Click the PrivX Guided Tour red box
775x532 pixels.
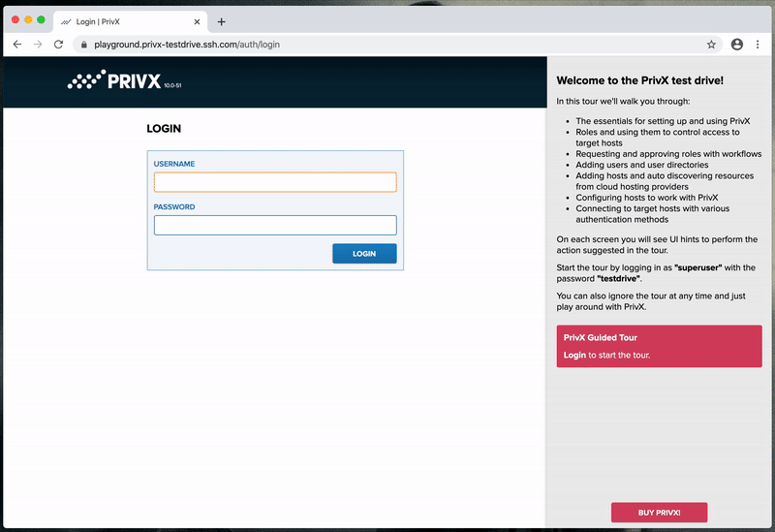pos(660,346)
